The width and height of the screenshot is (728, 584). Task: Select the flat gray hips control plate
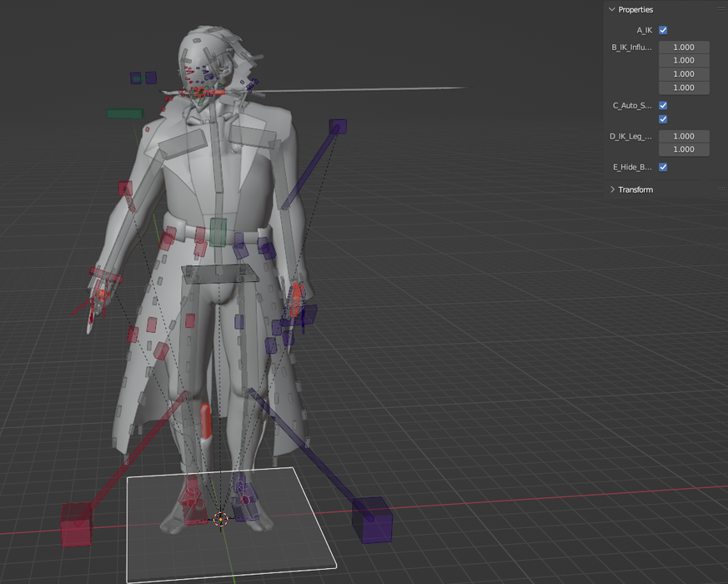(x=219, y=274)
